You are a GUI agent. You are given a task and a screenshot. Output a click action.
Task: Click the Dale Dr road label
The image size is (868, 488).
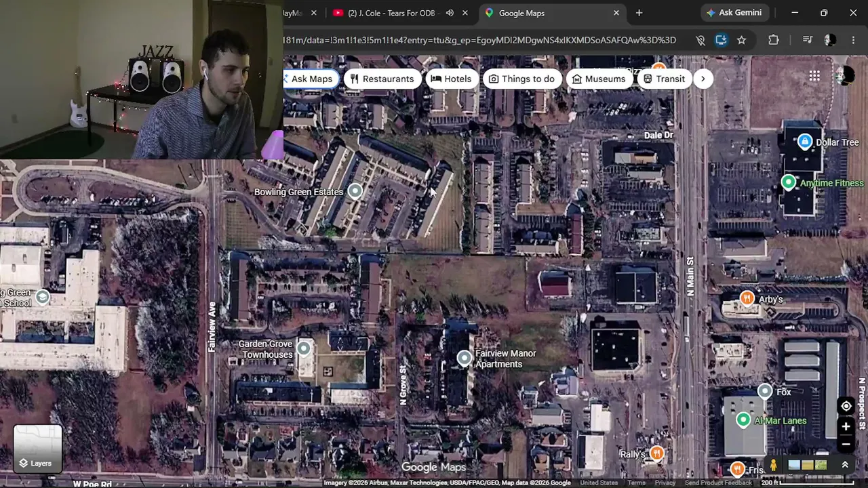[658, 136]
